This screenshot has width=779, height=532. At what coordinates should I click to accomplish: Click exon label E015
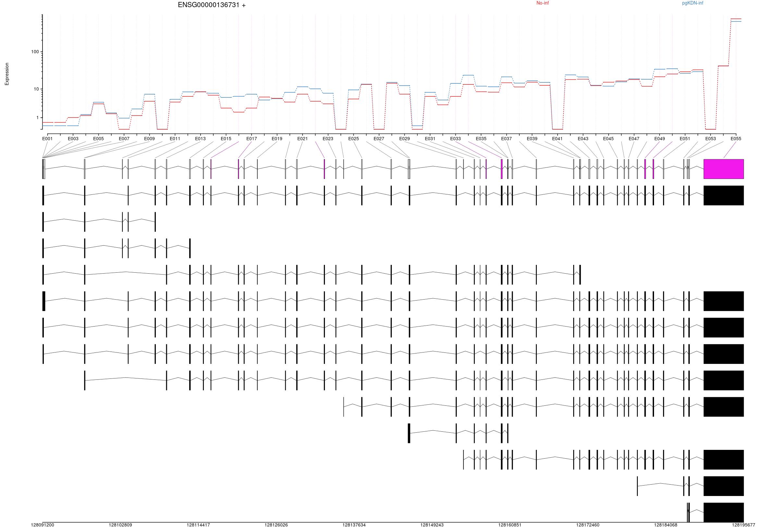tap(226, 139)
